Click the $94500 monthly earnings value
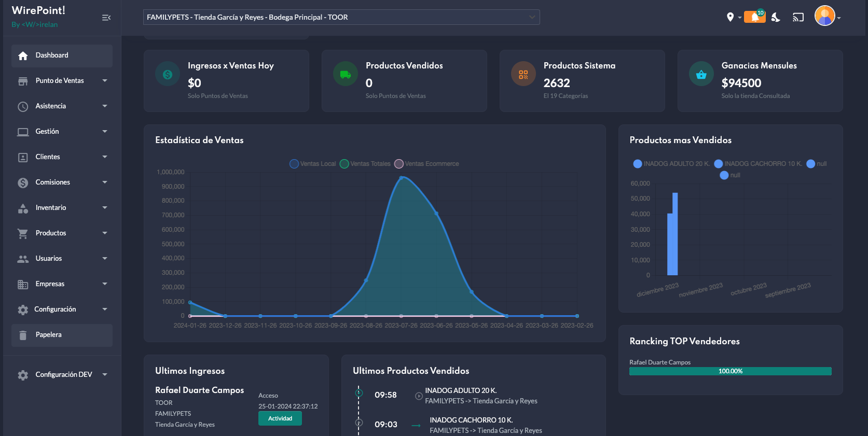 tap(741, 83)
